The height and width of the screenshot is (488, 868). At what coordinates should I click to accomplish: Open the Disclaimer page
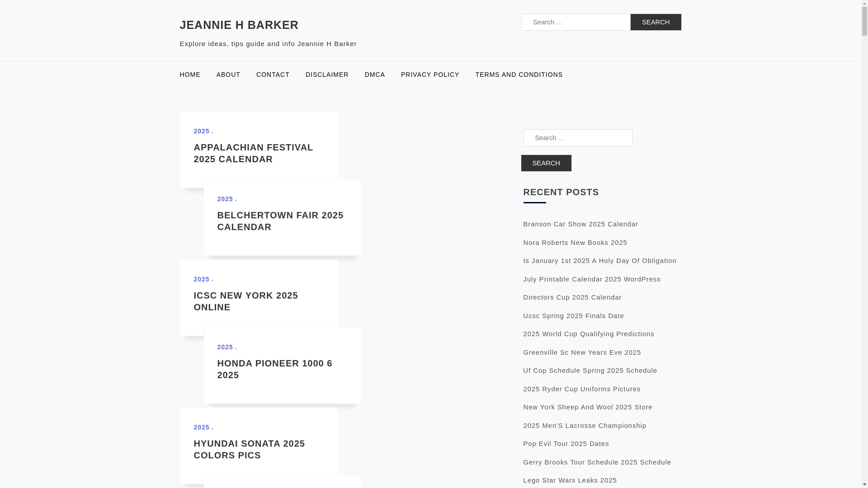point(327,75)
